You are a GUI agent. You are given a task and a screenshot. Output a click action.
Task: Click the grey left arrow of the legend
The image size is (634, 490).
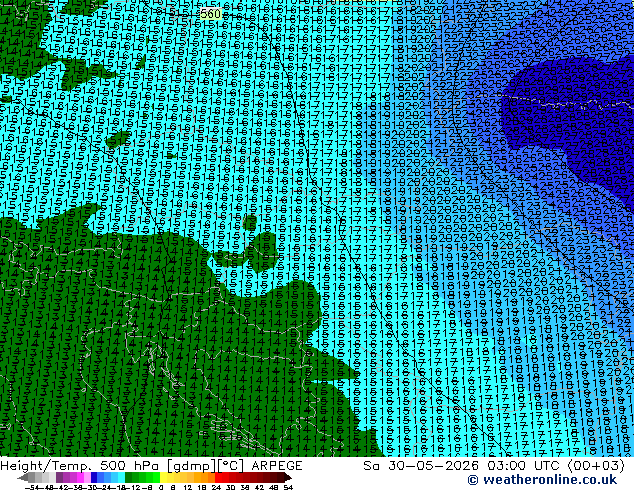[22, 478]
